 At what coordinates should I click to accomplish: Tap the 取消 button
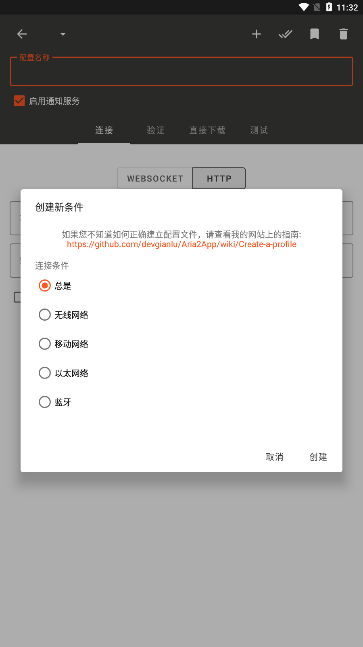[x=274, y=457]
